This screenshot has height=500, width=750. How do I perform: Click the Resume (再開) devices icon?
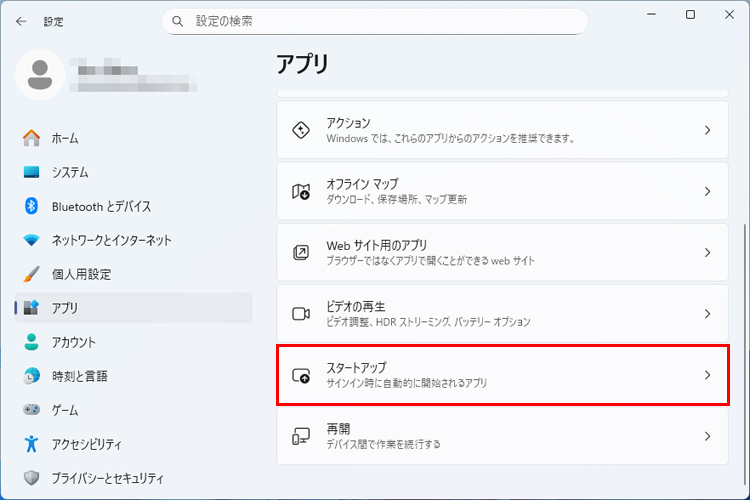pos(301,436)
